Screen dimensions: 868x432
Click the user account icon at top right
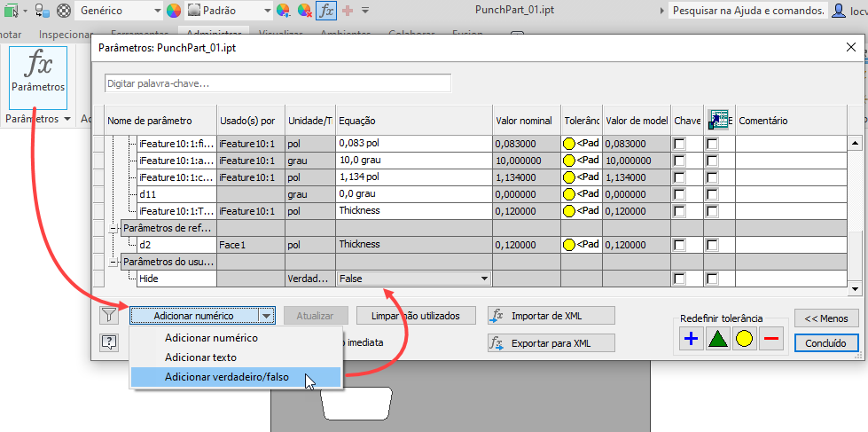(840, 10)
